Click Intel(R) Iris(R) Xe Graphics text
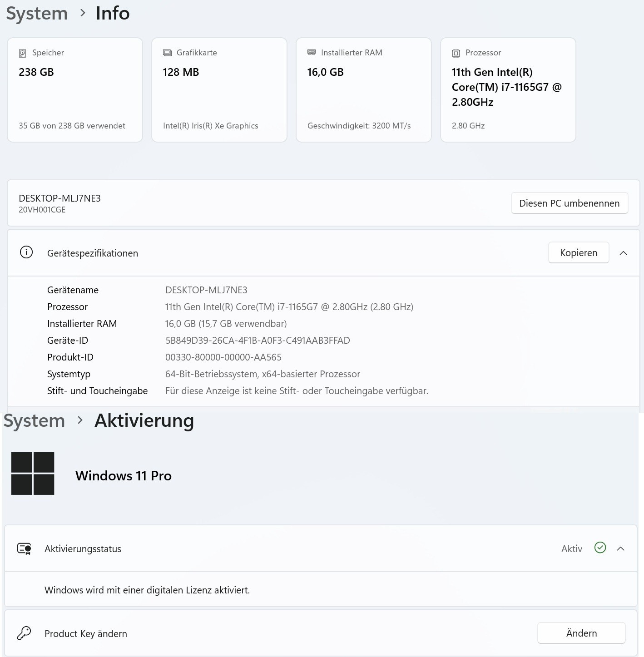The image size is (644, 657). click(x=211, y=126)
